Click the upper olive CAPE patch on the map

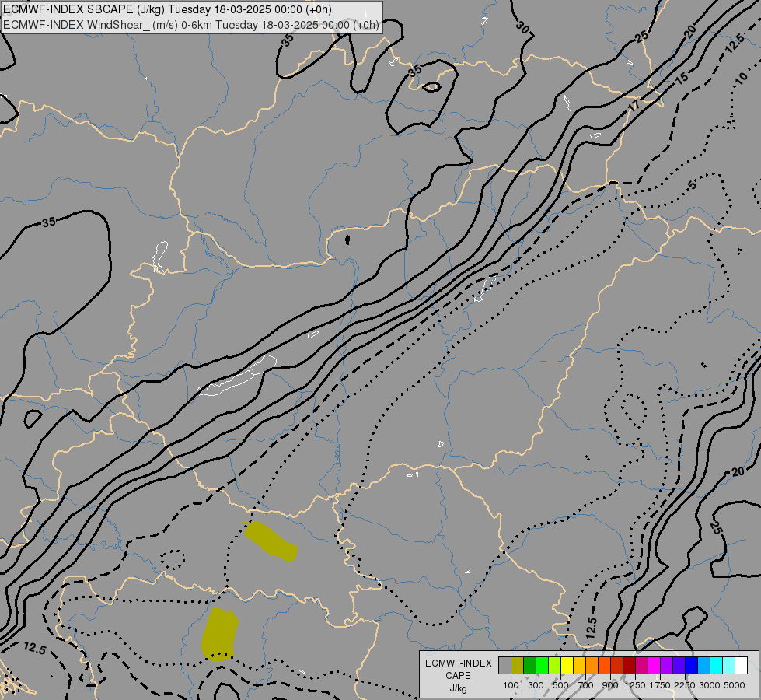[271, 541]
